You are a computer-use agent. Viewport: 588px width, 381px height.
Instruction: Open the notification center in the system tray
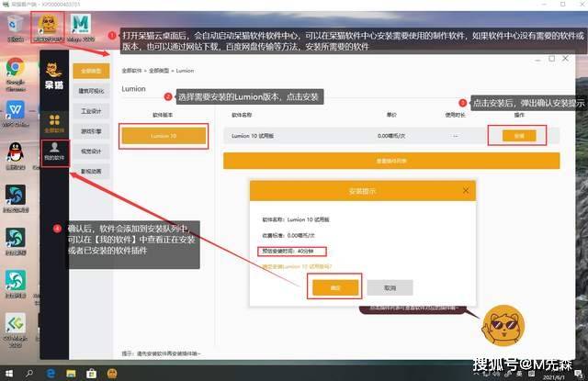(x=579, y=374)
